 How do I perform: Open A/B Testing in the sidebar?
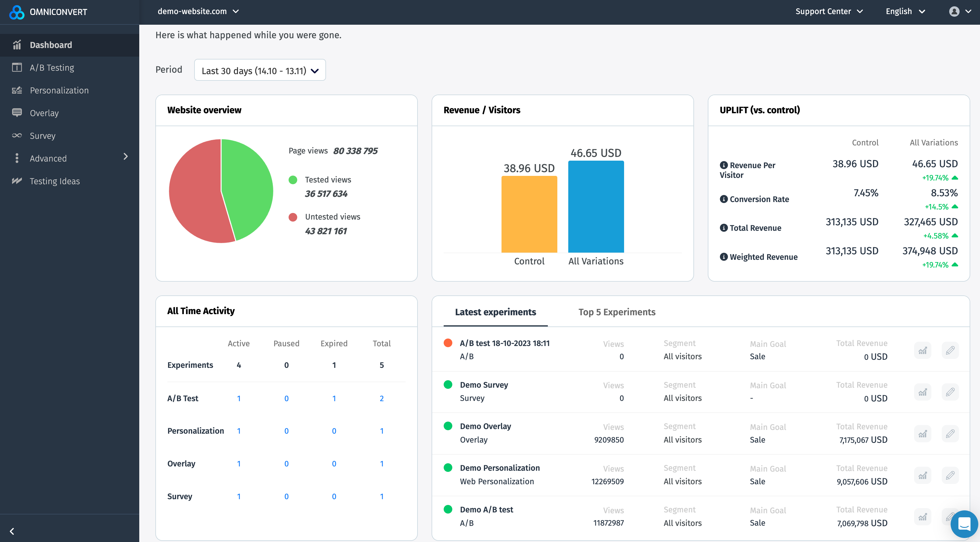pyautogui.click(x=52, y=68)
